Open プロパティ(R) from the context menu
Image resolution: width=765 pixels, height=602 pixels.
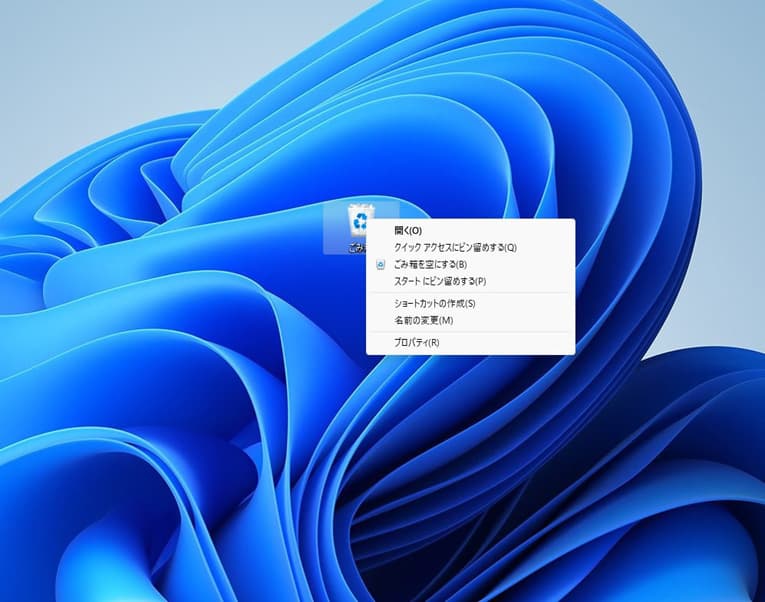[x=416, y=343]
